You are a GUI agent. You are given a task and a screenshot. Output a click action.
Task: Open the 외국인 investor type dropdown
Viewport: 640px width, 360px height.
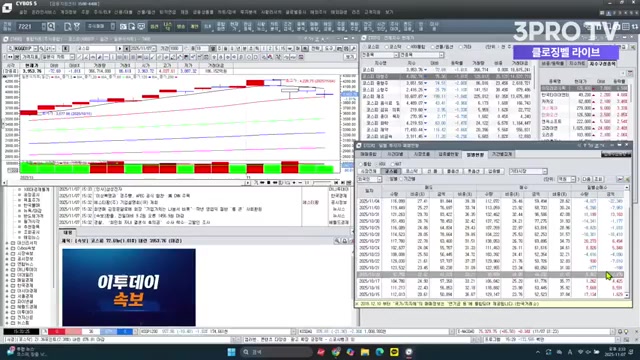[369, 179]
